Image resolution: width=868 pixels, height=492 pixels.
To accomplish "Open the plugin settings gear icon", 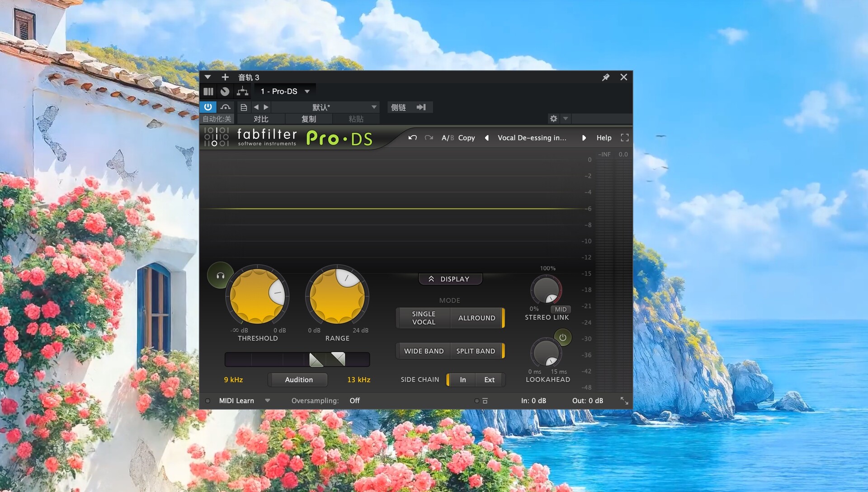I will (553, 118).
